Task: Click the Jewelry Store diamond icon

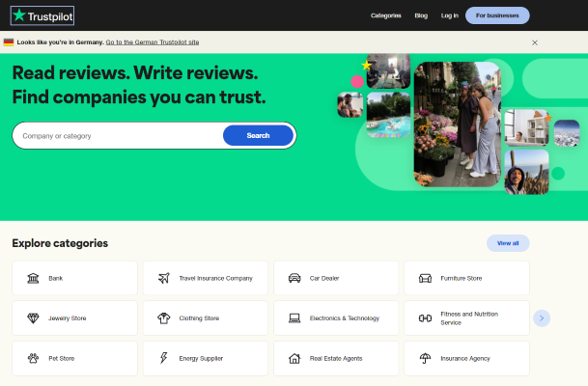Action: 33,317
